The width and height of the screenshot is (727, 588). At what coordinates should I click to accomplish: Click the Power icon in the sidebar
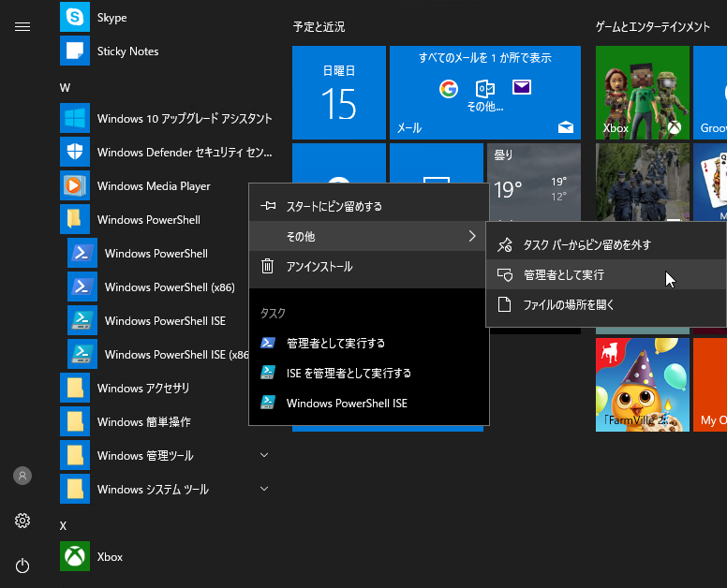click(22, 566)
